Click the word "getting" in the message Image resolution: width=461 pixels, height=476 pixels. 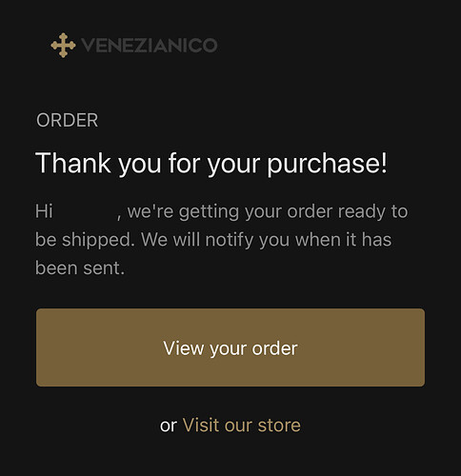click(x=209, y=212)
